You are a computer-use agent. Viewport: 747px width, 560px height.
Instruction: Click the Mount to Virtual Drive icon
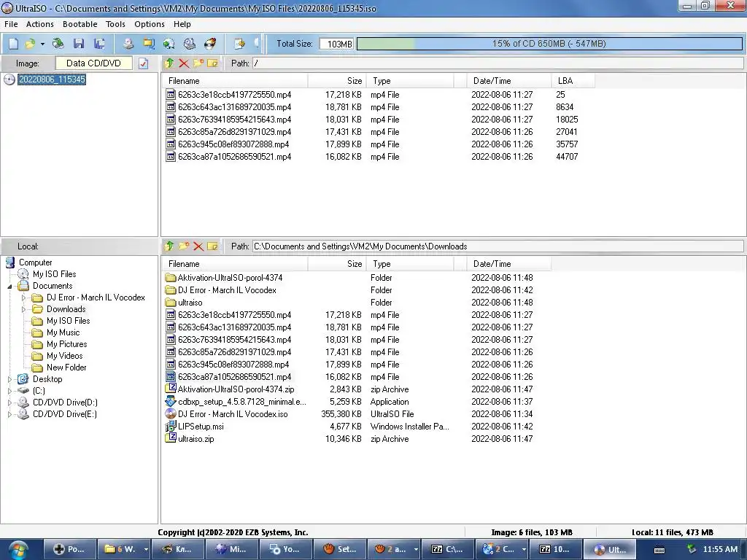pos(190,44)
